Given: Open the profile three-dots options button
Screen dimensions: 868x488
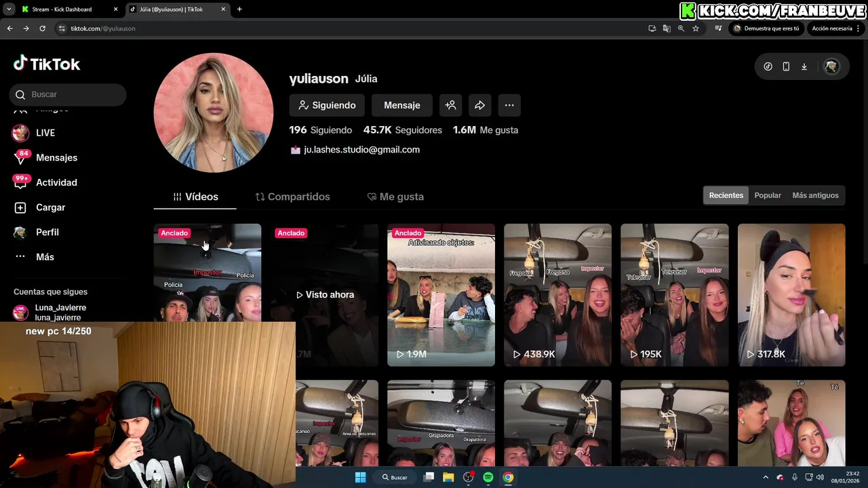Looking at the screenshot, I should click(x=509, y=105).
